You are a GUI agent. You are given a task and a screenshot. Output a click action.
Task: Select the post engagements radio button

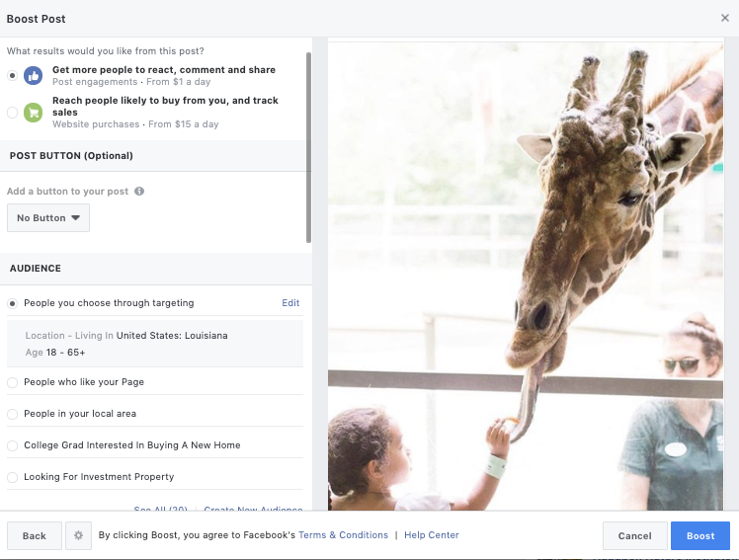pos(12,76)
